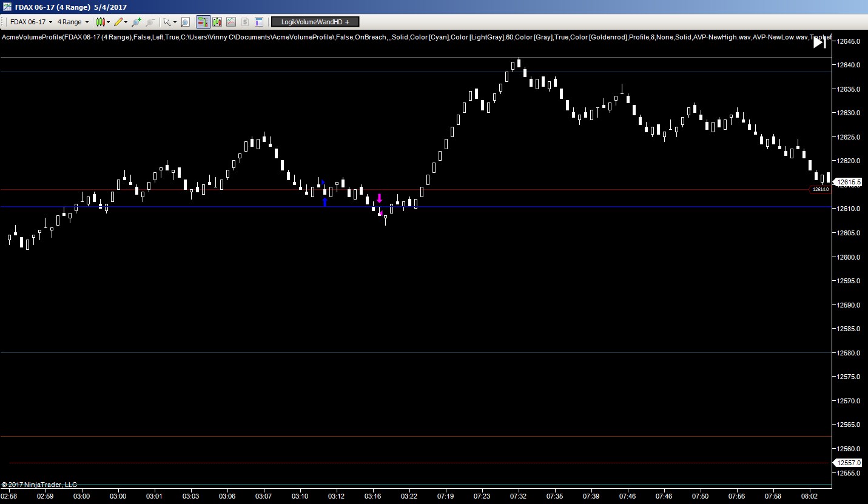This screenshot has width=868, height=504.
Task: Click the © 2017 NinjaTrader, LLC text
Action: [38, 485]
